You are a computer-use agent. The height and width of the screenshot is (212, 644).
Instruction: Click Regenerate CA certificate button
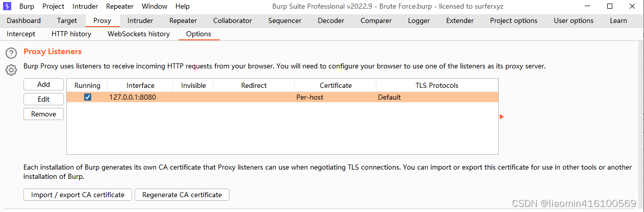182,195
